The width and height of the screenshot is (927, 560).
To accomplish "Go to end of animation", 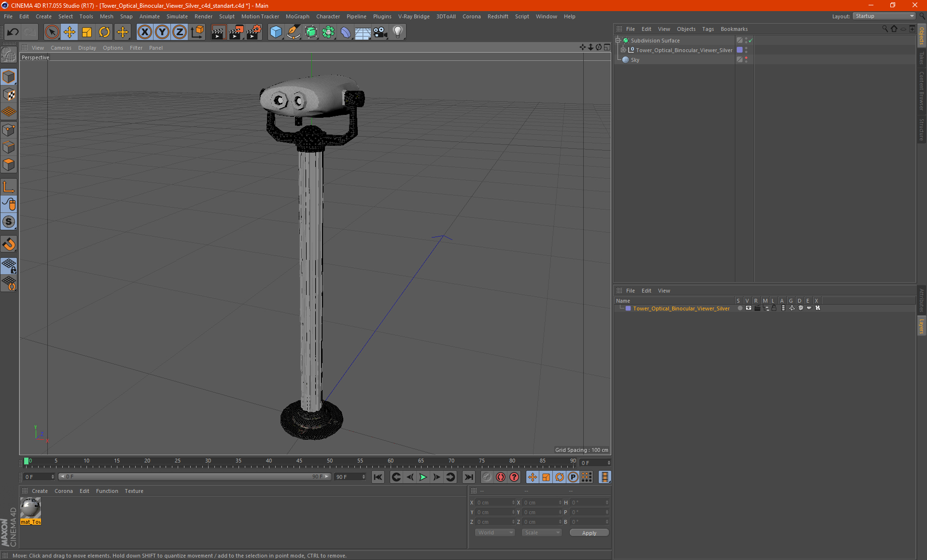I will pyautogui.click(x=468, y=477).
